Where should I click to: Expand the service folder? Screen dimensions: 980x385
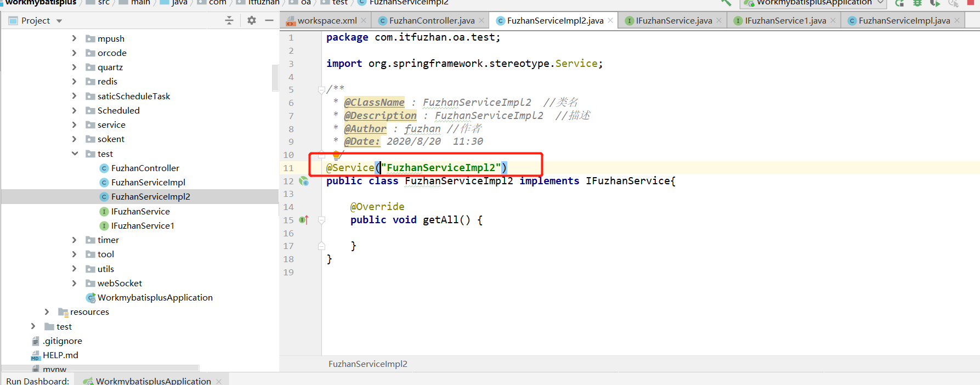point(75,124)
